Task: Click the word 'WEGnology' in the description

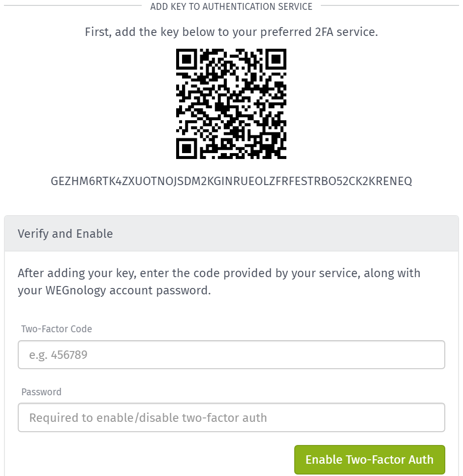Action: (76, 290)
